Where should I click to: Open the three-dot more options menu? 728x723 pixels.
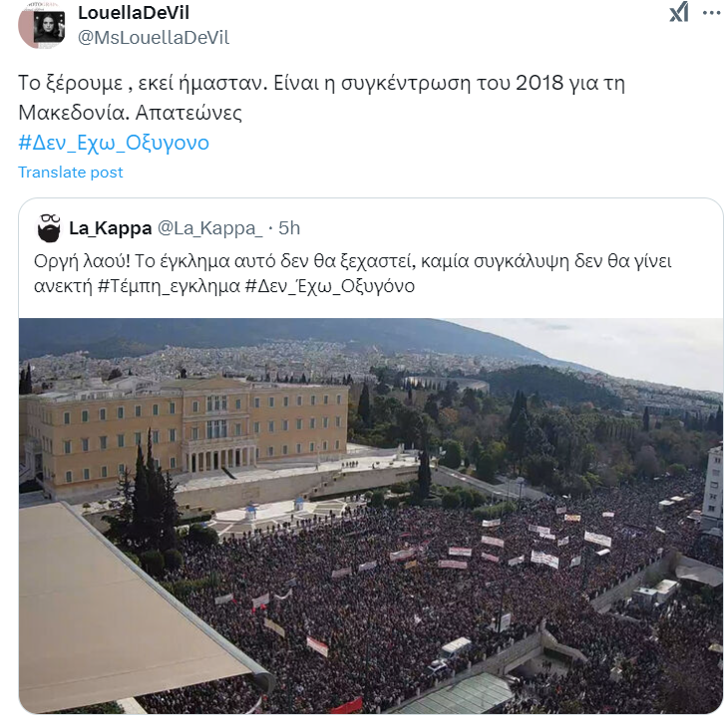point(712,13)
